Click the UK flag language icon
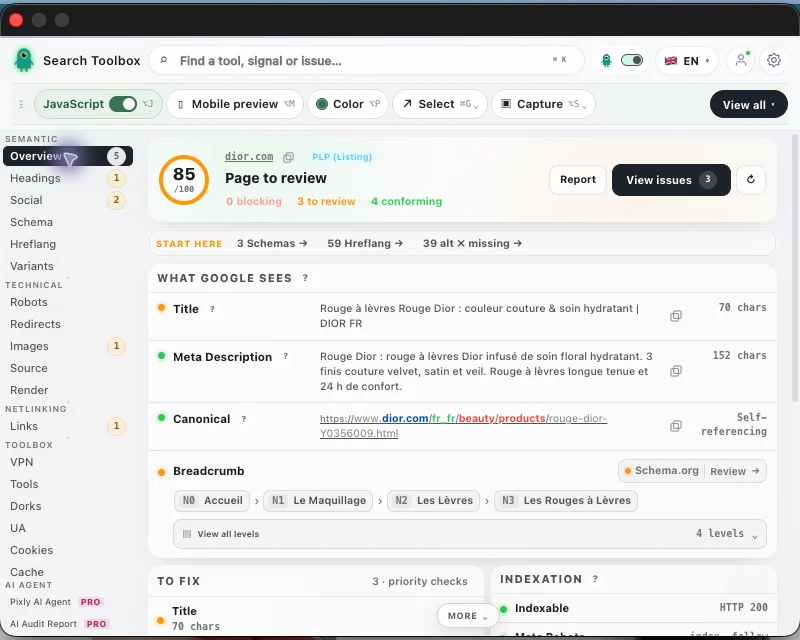The width and height of the screenshot is (800, 640). pyautogui.click(x=671, y=61)
